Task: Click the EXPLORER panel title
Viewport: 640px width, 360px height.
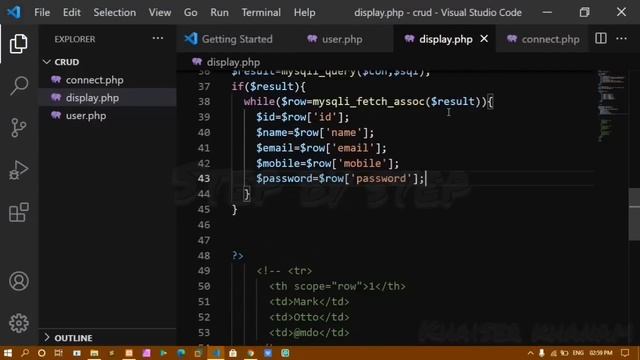Action: 75,39
